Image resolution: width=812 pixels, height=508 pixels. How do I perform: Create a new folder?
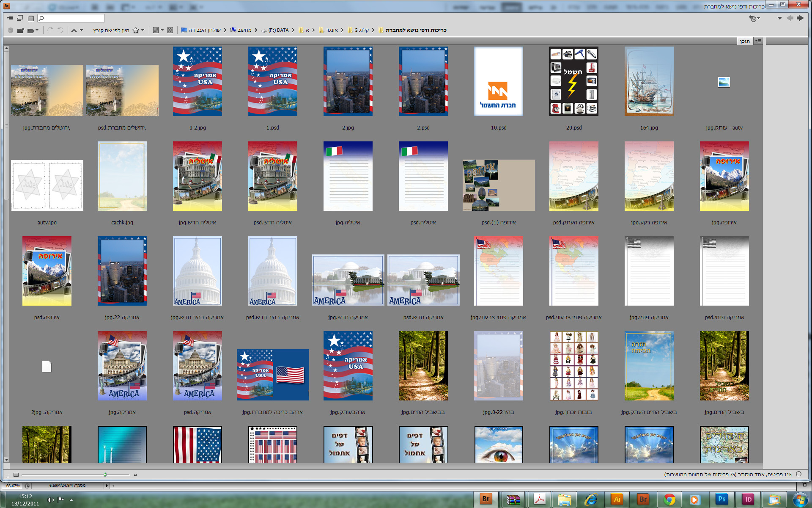point(20,30)
